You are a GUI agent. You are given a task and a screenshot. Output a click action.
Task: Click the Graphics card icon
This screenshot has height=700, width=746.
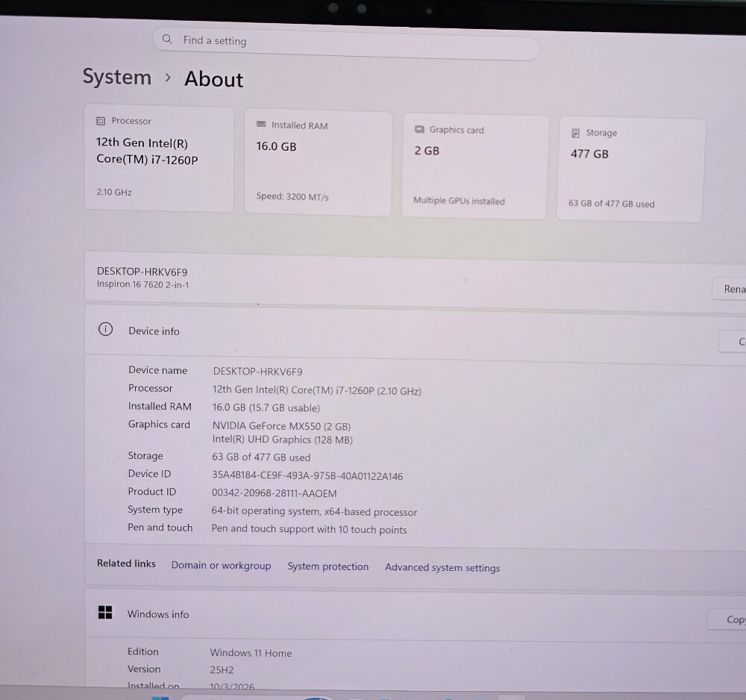point(419,129)
